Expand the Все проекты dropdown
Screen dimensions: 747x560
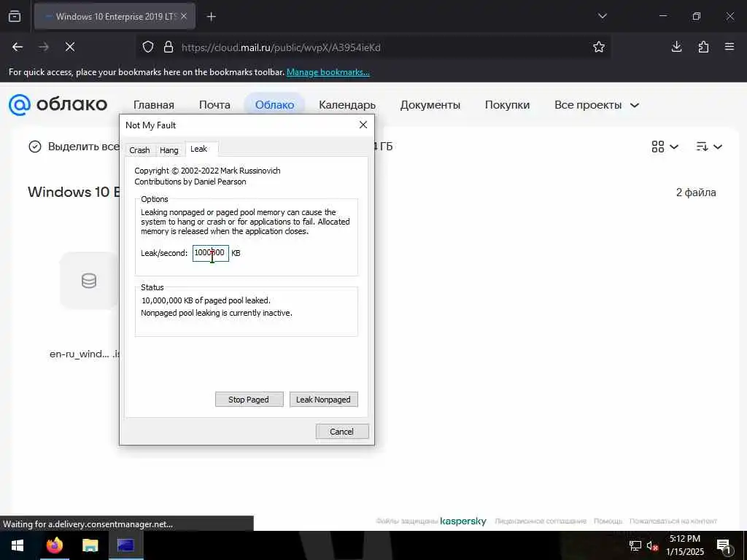pos(597,105)
